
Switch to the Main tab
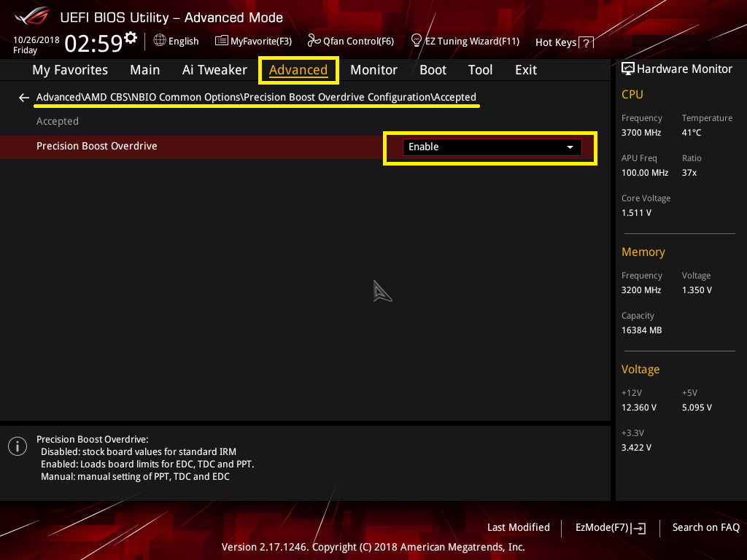pos(145,70)
